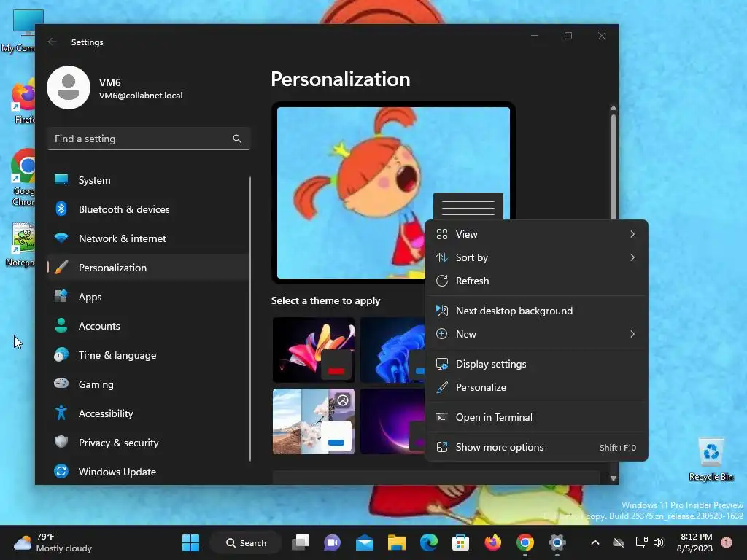Select Show more options
This screenshot has width=747, height=560.
pos(536,447)
